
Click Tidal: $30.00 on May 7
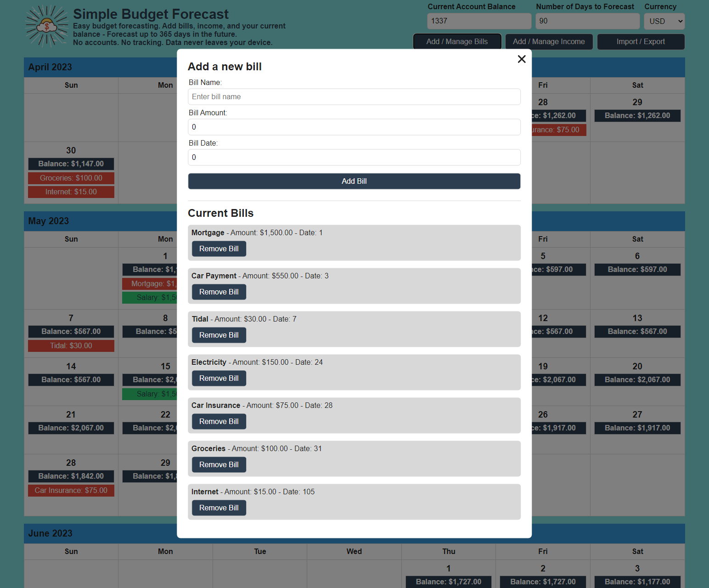(x=71, y=345)
